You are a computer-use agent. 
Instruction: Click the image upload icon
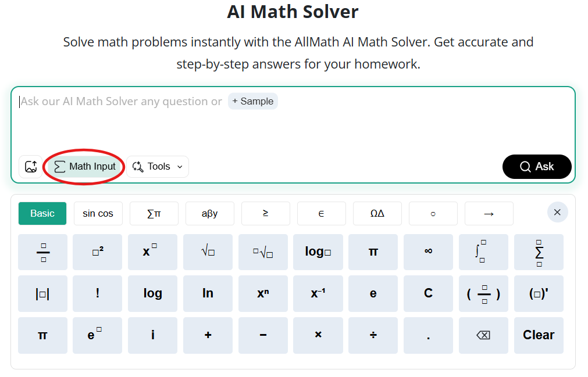click(x=31, y=167)
